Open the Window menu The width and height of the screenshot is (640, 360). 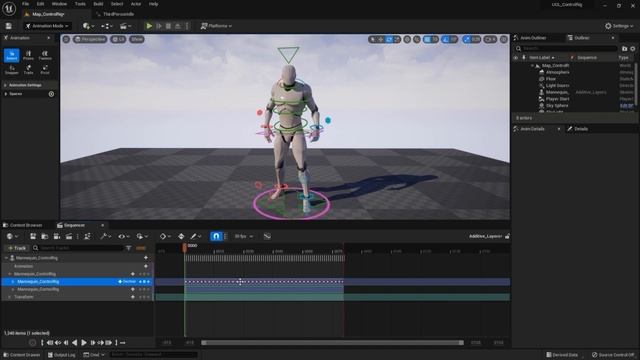click(x=59, y=4)
